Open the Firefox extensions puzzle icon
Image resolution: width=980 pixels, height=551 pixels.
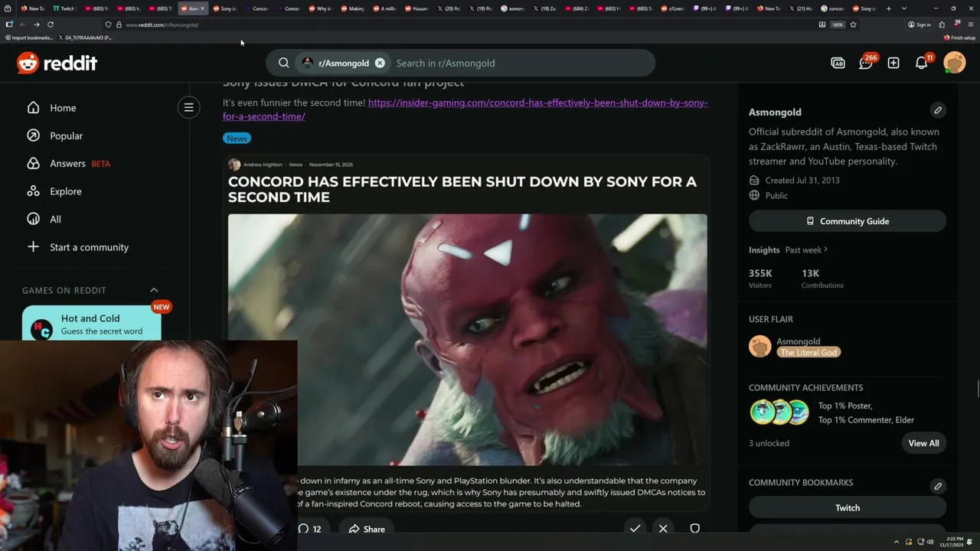click(x=942, y=24)
